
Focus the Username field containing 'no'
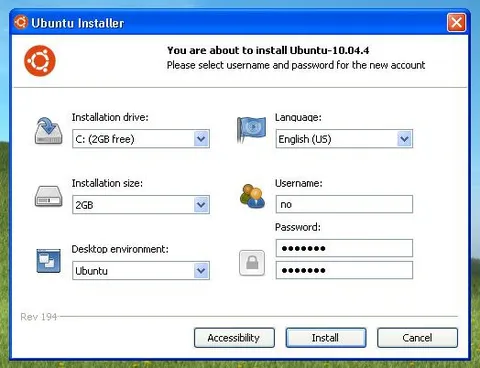344,204
